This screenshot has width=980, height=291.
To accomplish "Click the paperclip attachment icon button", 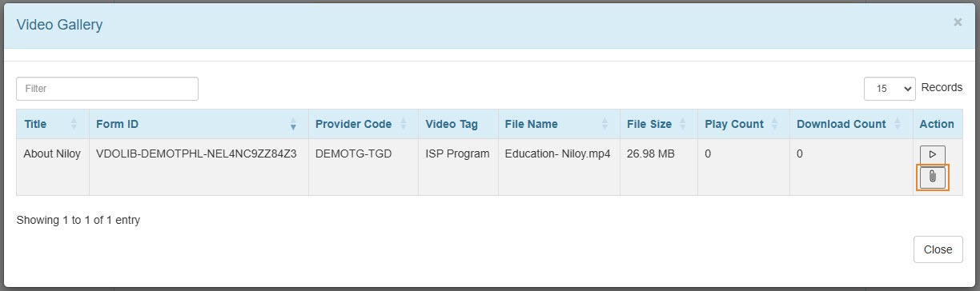I will click(x=932, y=177).
